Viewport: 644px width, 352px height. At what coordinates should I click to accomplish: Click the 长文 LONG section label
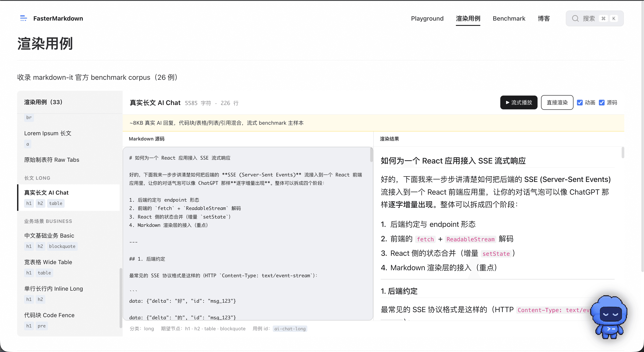tap(37, 178)
